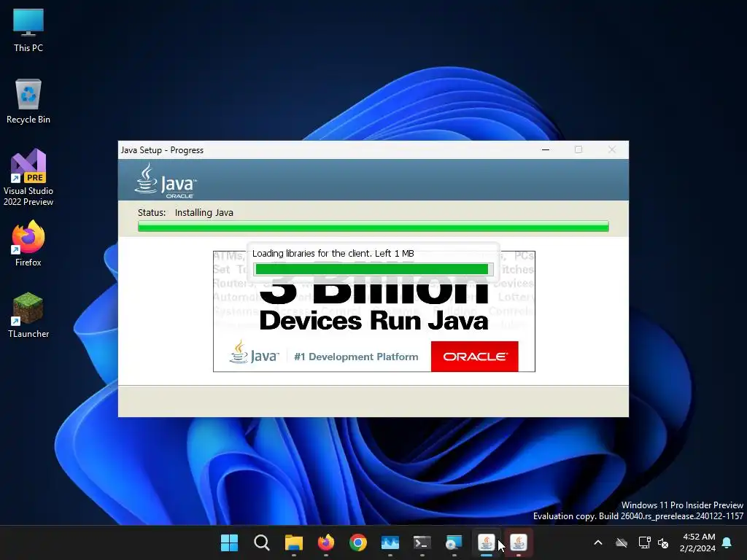
Task: Open the notification bell
Action: (727, 542)
